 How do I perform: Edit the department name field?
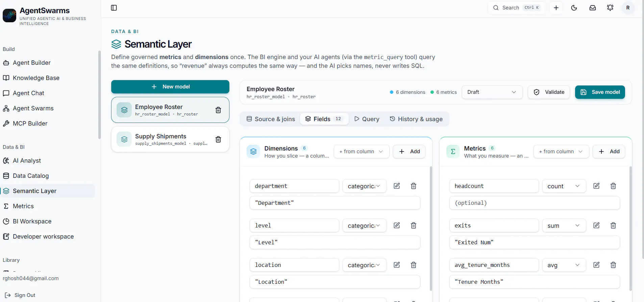point(294,186)
